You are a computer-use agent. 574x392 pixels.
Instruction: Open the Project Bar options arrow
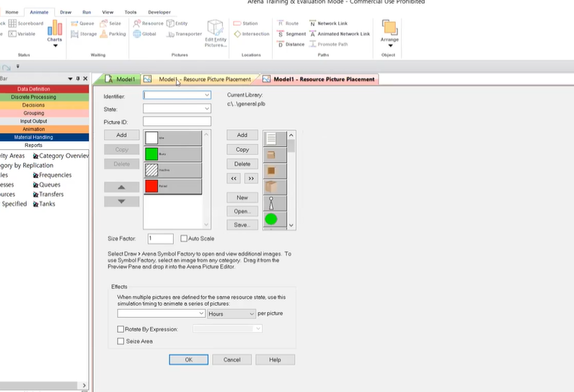pyautogui.click(x=70, y=79)
